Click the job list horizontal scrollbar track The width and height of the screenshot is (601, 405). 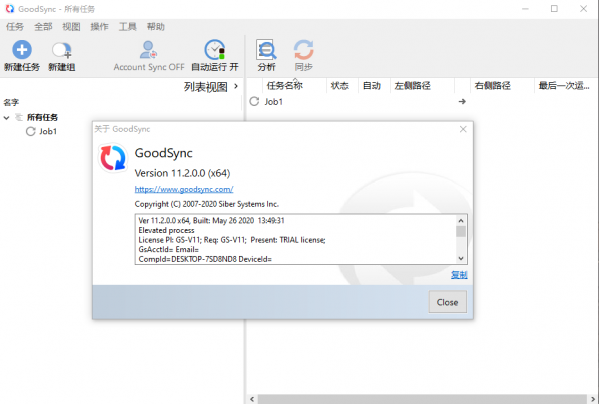(422, 399)
